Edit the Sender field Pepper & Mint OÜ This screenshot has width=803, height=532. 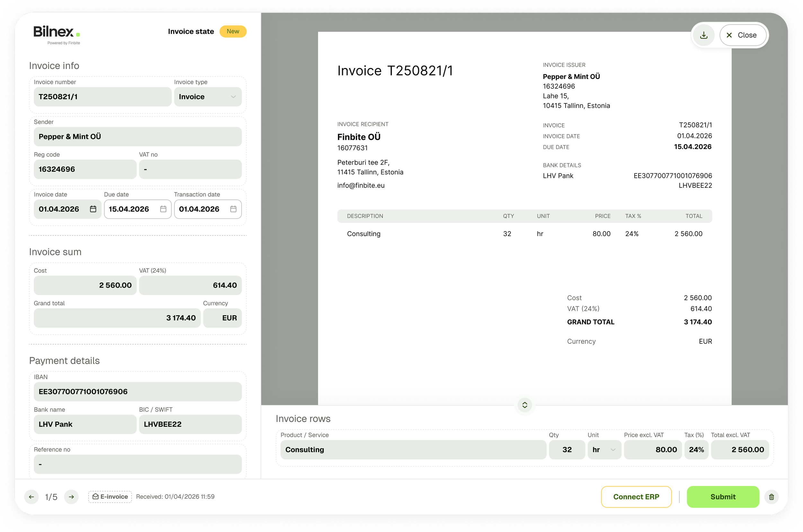[x=138, y=136]
